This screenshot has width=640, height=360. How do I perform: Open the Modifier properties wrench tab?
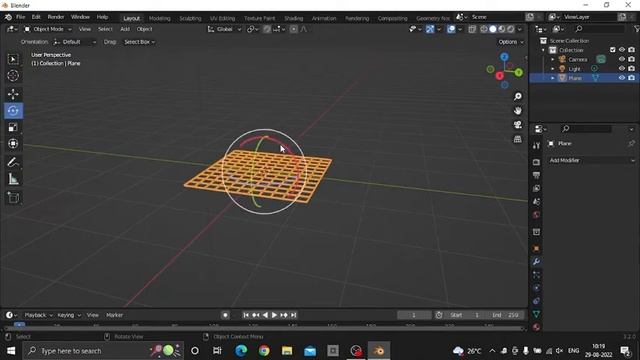coord(536,262)
